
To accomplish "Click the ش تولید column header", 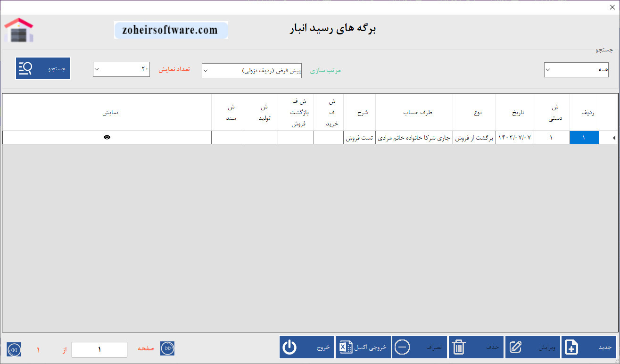I will coord(261,112).
